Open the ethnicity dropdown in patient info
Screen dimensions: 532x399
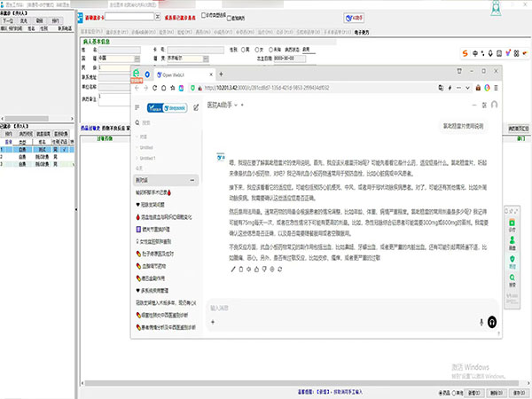coord(206,59)
